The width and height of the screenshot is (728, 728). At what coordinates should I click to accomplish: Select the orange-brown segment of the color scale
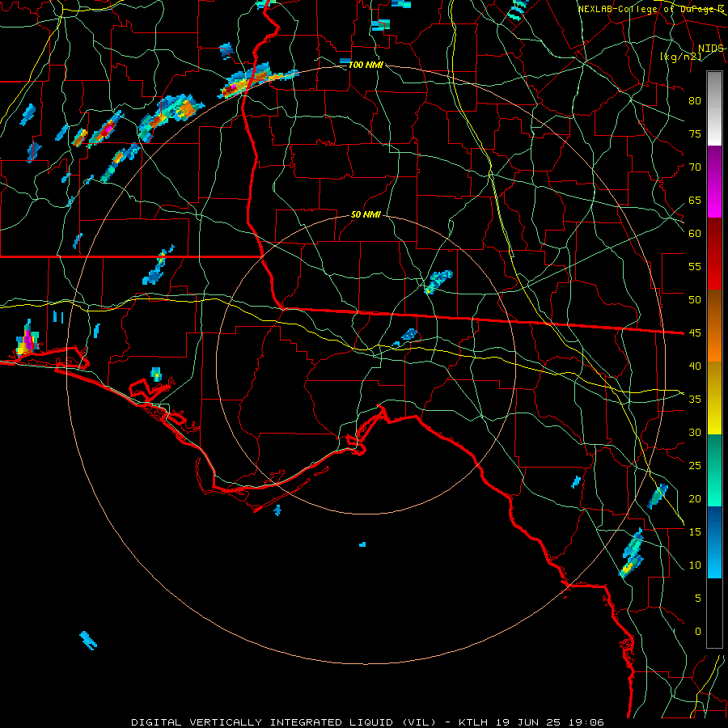pos(714,326)
